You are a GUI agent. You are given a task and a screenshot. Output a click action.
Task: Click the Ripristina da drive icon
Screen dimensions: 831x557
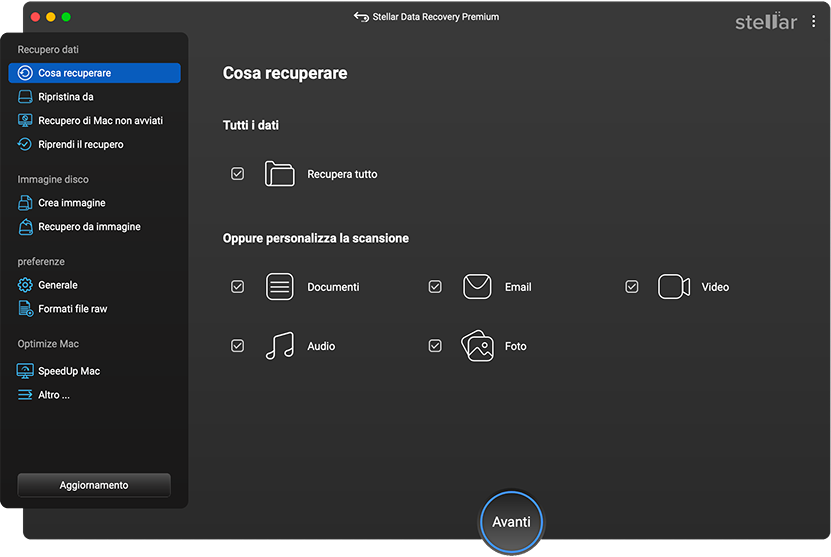tap(25, 96)
